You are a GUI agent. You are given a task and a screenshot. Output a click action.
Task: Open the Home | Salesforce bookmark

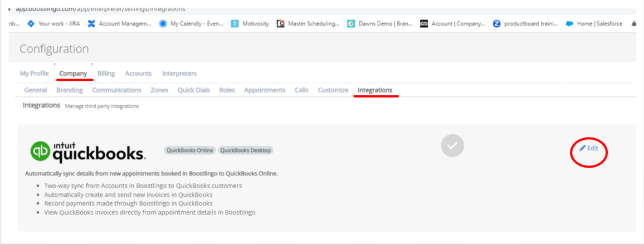[x=594, y=24]
